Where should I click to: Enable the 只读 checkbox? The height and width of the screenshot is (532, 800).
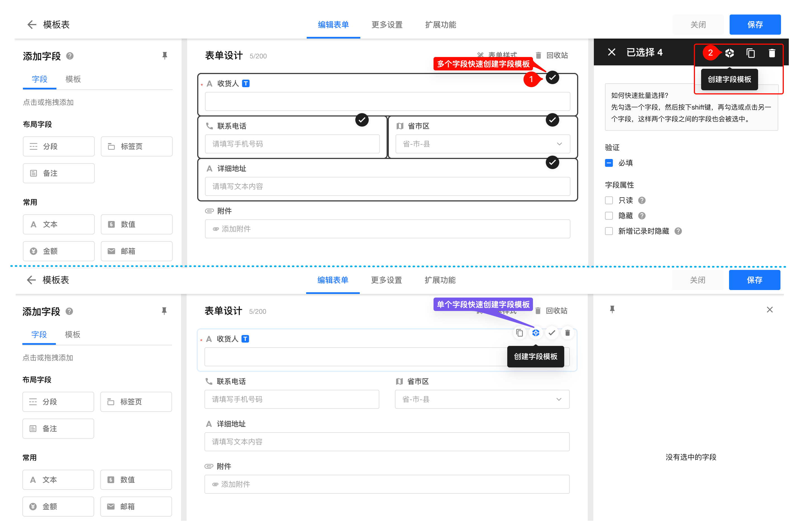(609, 201)
